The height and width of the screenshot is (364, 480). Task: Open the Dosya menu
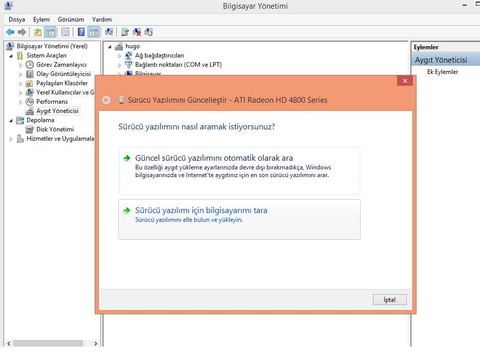click(17, 19)
